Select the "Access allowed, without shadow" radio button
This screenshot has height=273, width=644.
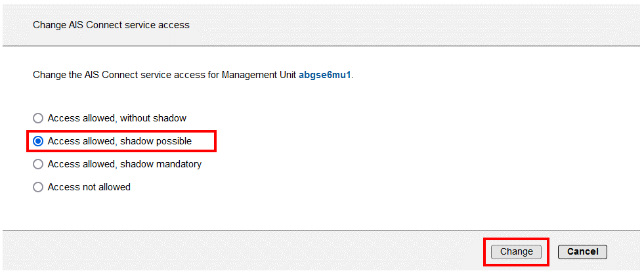click(x=38, y=118)
